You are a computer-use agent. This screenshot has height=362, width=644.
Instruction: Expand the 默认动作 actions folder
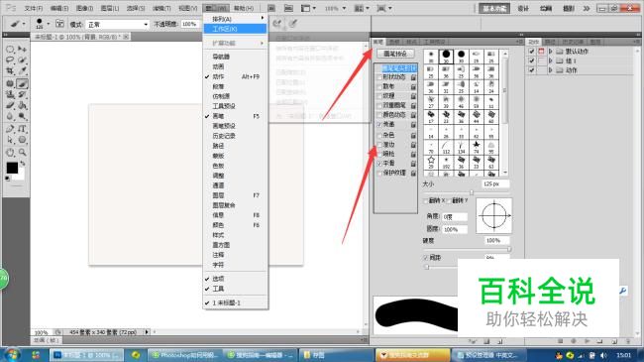click(550, 52)
